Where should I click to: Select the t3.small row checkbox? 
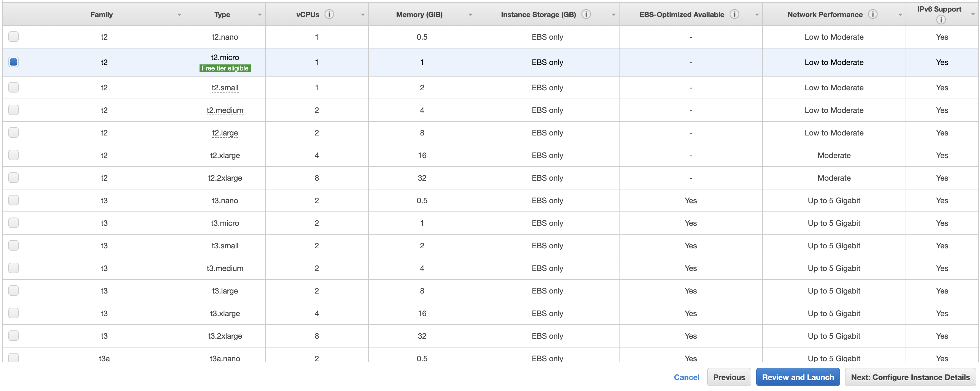coord(13,245)
